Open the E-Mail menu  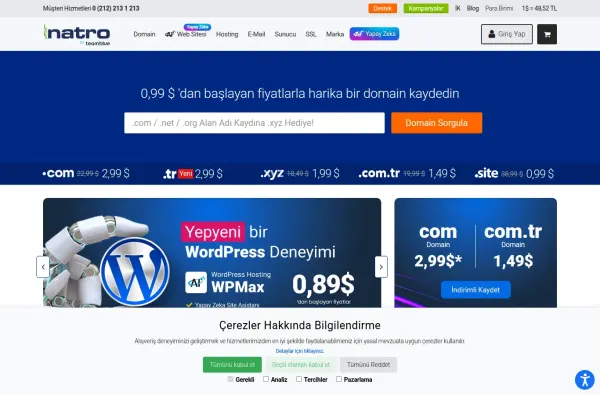(256, 34)
